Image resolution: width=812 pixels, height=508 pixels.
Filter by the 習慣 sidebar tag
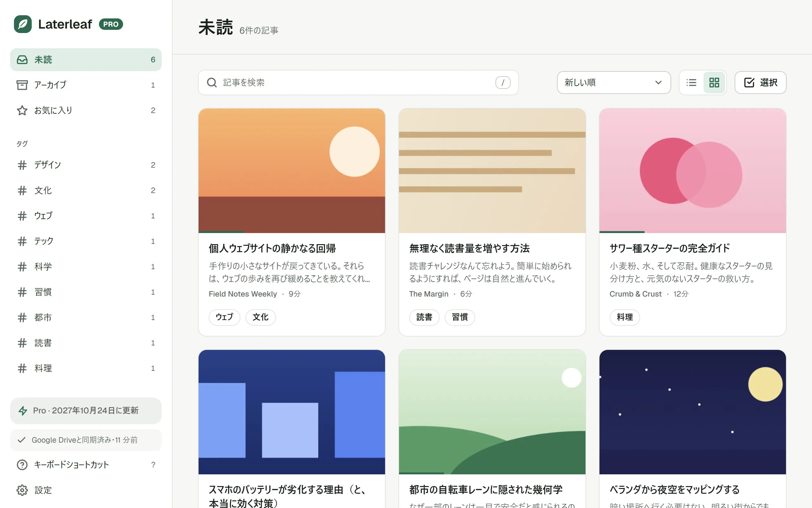[86, 292]
